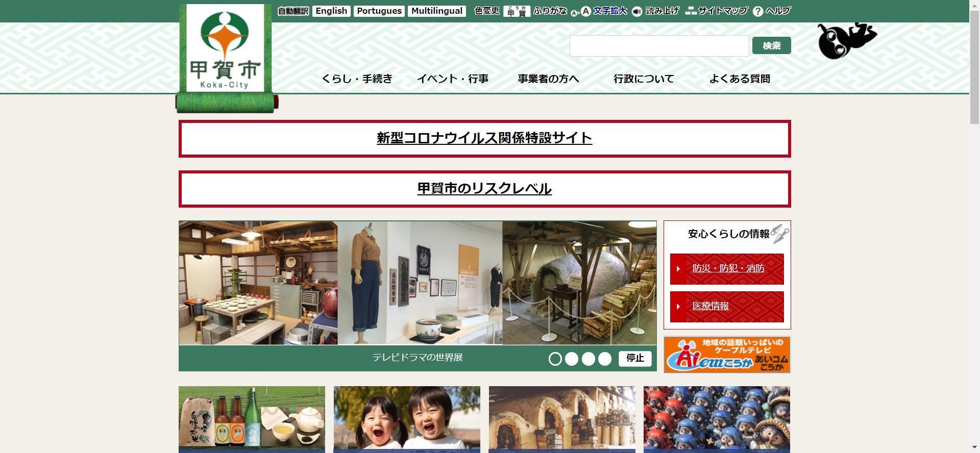Open the ヘルプ link
The height and width of the screenshot is (453, 980).
[x=778, y=11]
